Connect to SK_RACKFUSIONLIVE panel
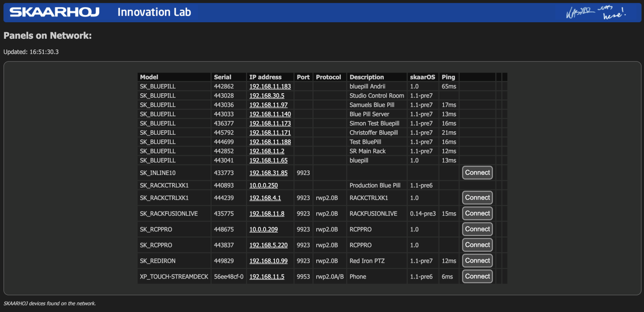The image size is (644, 312). [477, 213]
